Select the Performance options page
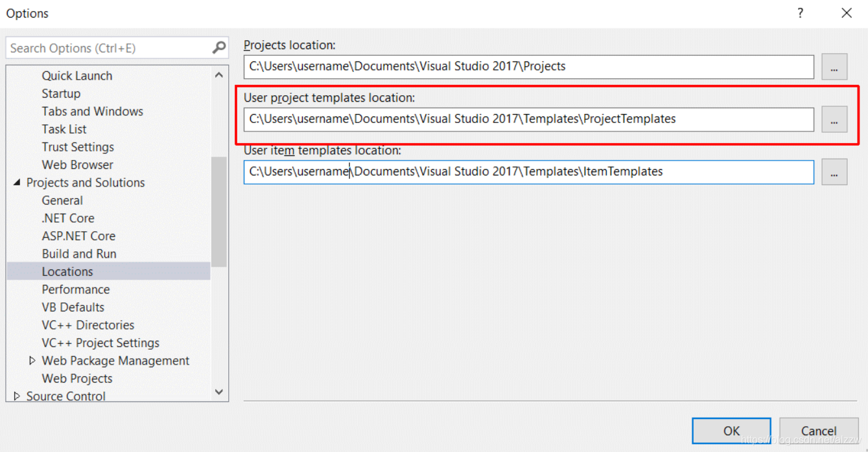Screen dimensions: 868x452 coord(75,289)
